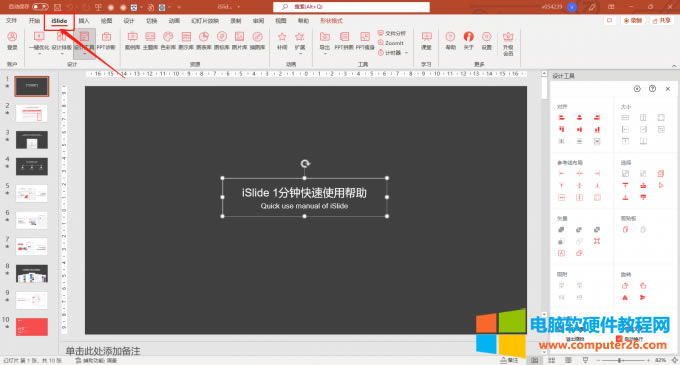680x365 pixels.
Task: Launch the PPT诊断 diagnosis tool
Action: coord(106,41)
